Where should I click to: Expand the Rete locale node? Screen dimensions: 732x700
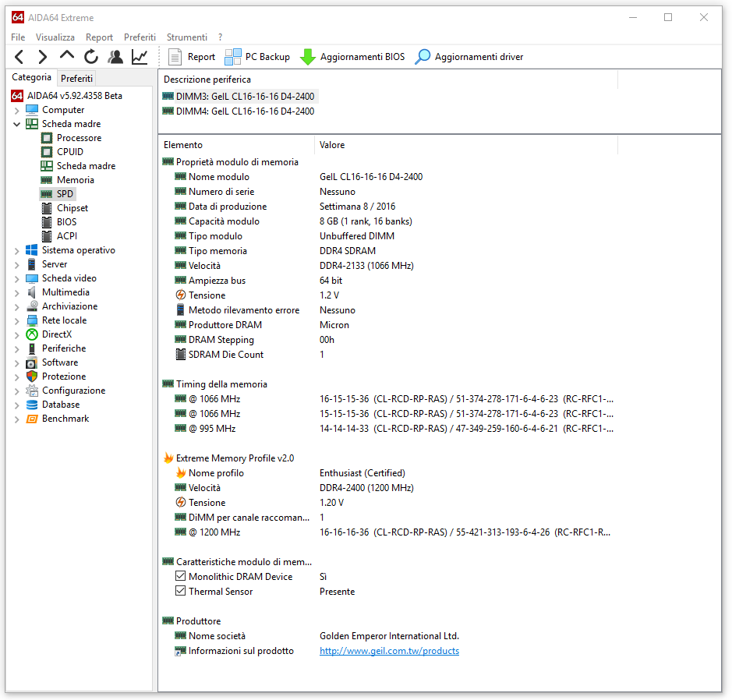(17, 320)
